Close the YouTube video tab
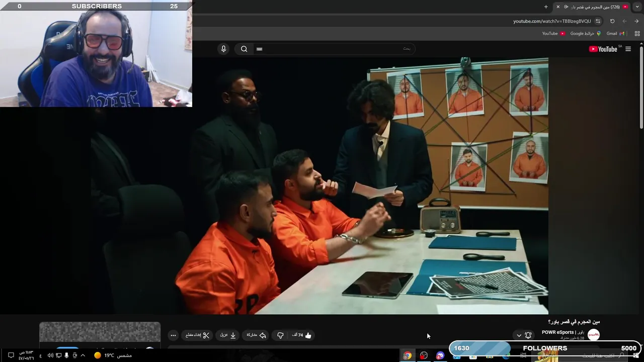Viewport: 644px width, 362px height. tap(557, 7)
